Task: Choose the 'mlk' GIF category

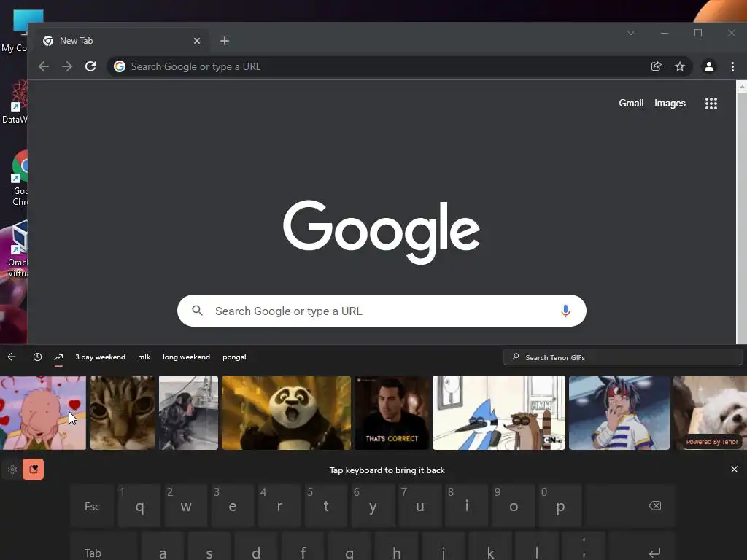Action: click(x=144, y=357)
